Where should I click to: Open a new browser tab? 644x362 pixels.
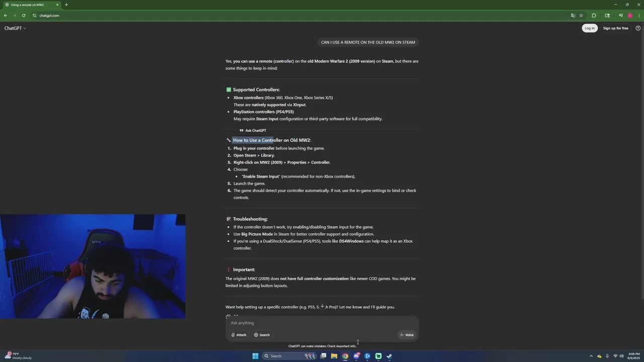click(x=66, y=5)
